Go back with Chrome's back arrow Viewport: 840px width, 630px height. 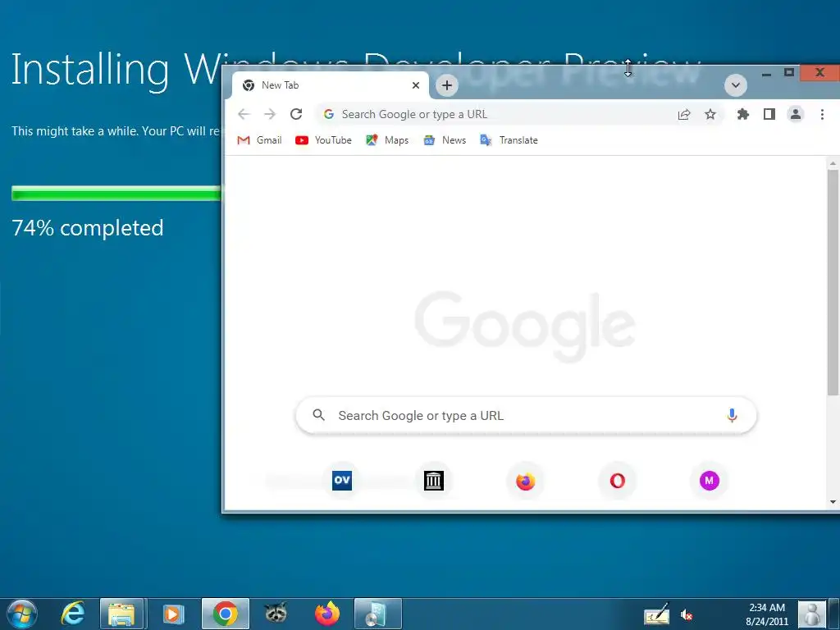(244, 114)
